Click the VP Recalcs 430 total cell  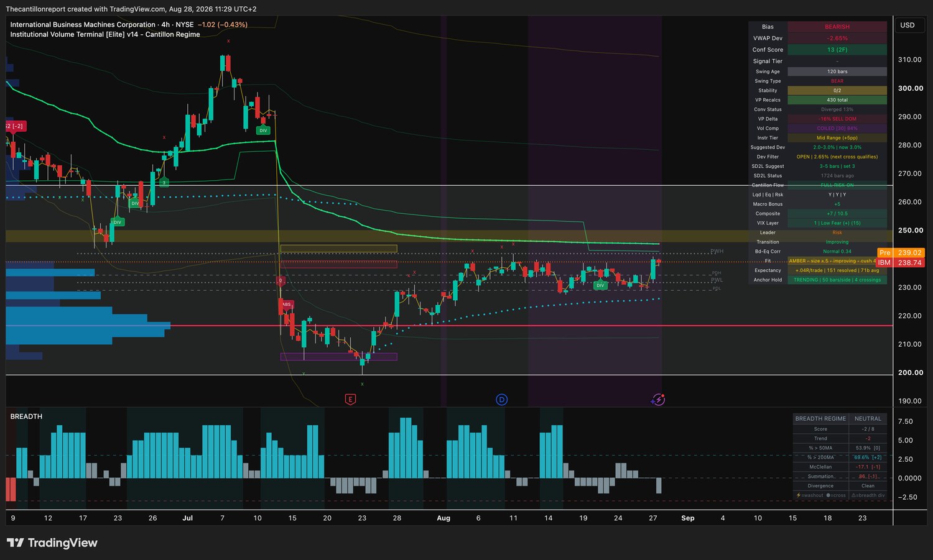pyautogui.click(x=837, y=100)
